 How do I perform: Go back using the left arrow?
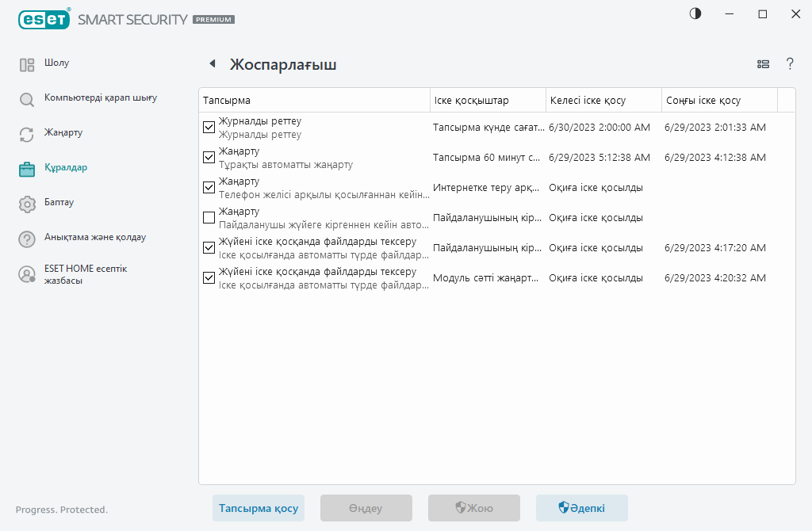212,64
